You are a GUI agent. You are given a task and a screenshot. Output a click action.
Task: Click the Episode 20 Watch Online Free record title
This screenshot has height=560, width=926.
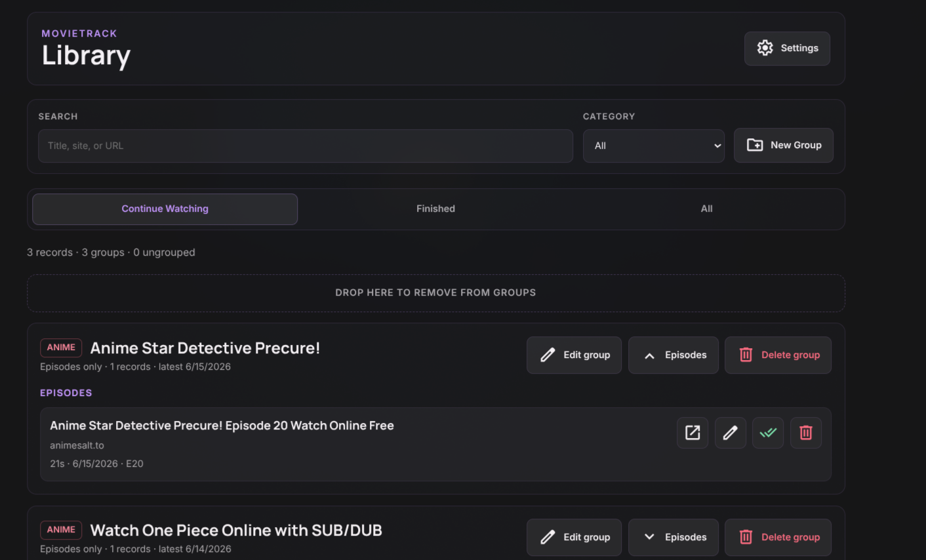pyautogui.click(x=222, y=426)
